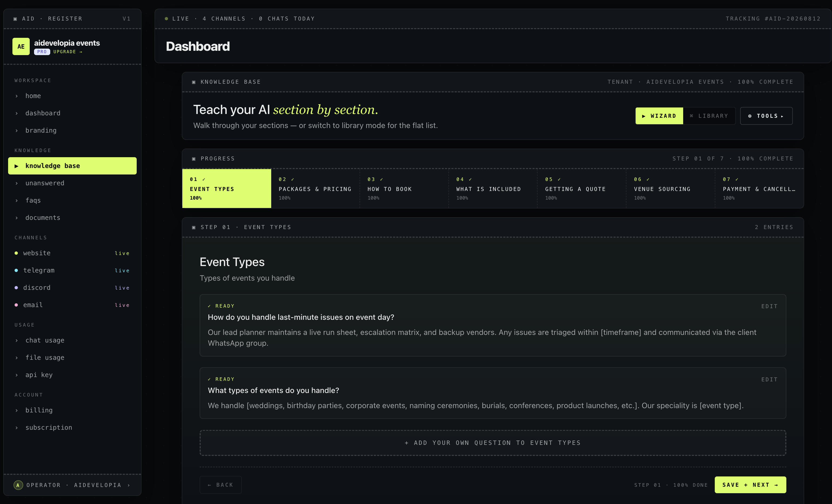Image resolution: width=832 pixels, height=504 pixels.
Task: Click chevron next to api key
Action: 16,375
